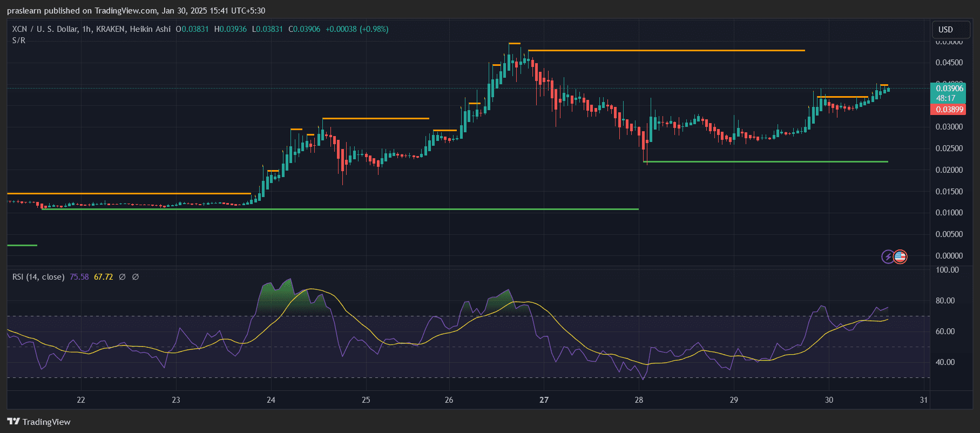Click the date 24 on the time axis
980x433 pixels.
tap(271, 400)
